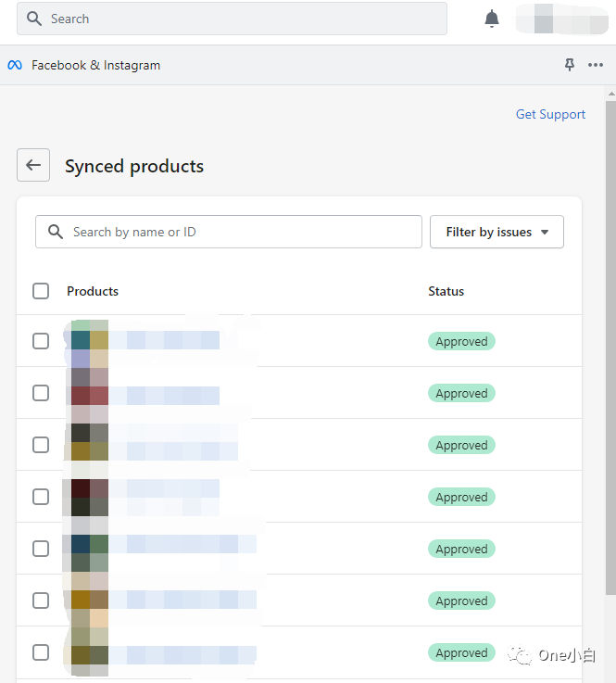Click the magnifier icon in the top Search bar
The image size is (616, 683).
[34, 19]
